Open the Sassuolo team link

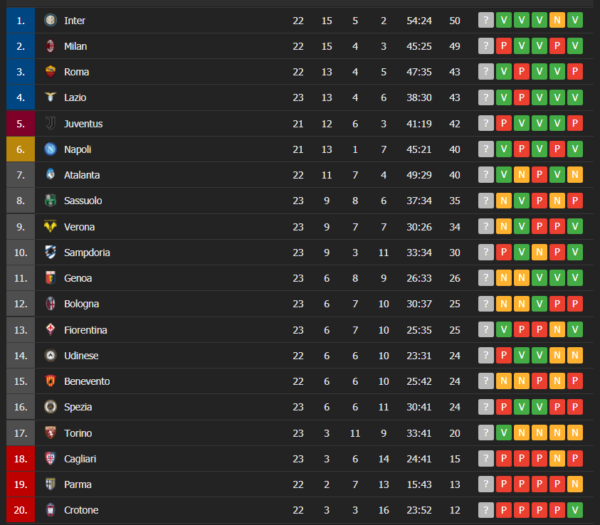pyautogui.click(x=83, y=201)
